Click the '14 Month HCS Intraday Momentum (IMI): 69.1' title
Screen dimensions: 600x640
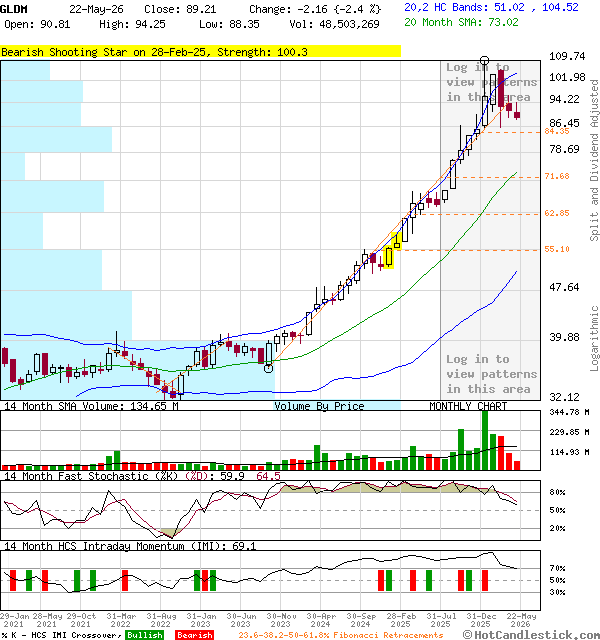(x=130, y=546)
